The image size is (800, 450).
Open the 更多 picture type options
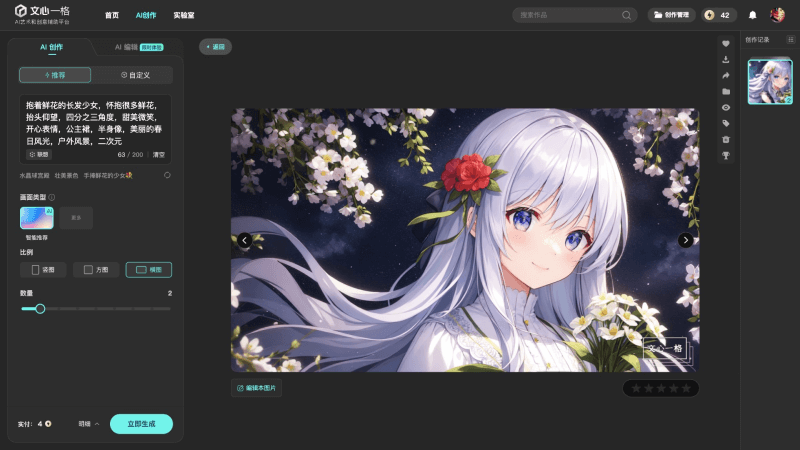[76, 217]
